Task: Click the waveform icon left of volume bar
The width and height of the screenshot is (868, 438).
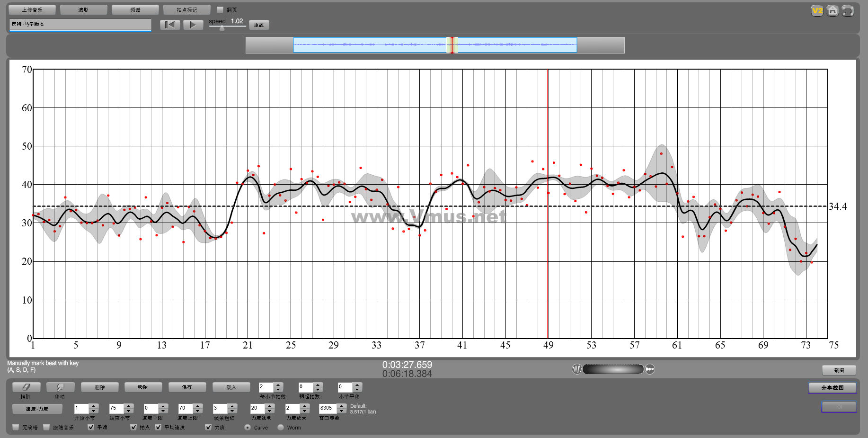Action: click(x=577, y=369)
